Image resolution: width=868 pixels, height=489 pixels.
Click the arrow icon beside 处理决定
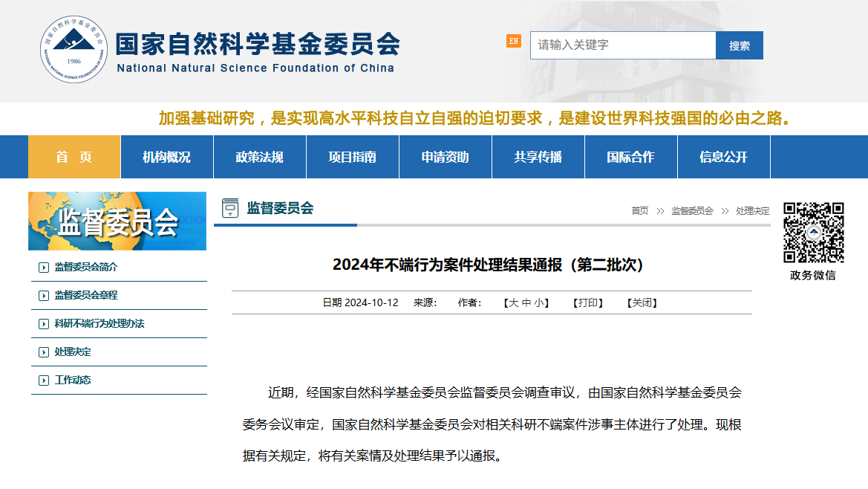click(x=44, y=352)
